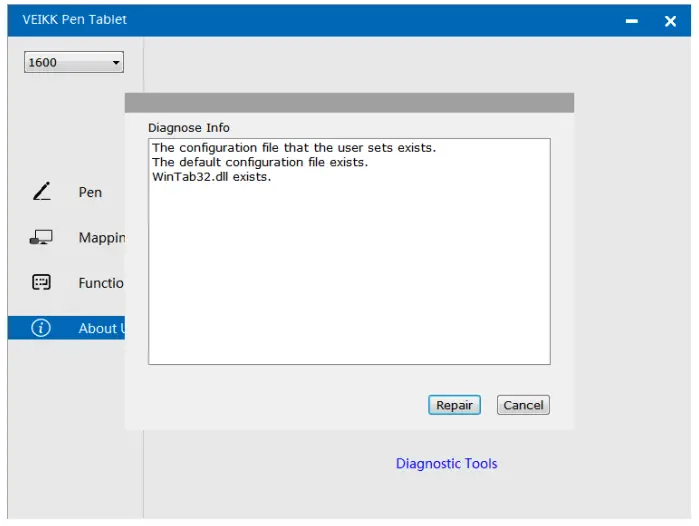Click the Cancel button in the dialog

click(523, 405)
